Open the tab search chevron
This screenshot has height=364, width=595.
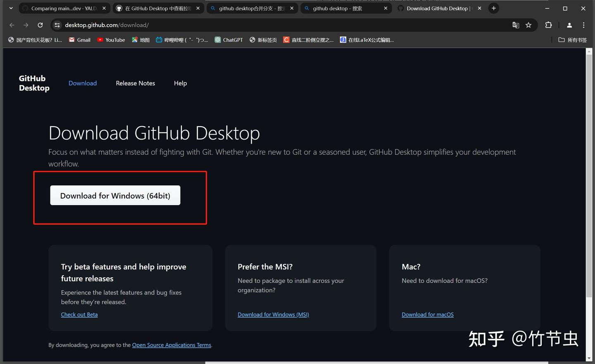pyautogui.click(x=11, y=8)
